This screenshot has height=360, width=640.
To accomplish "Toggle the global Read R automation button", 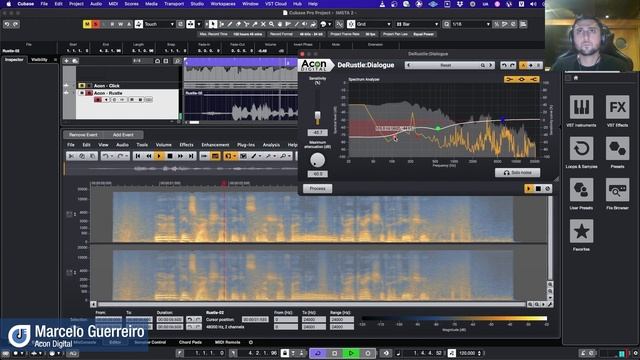I will [112, 24].
